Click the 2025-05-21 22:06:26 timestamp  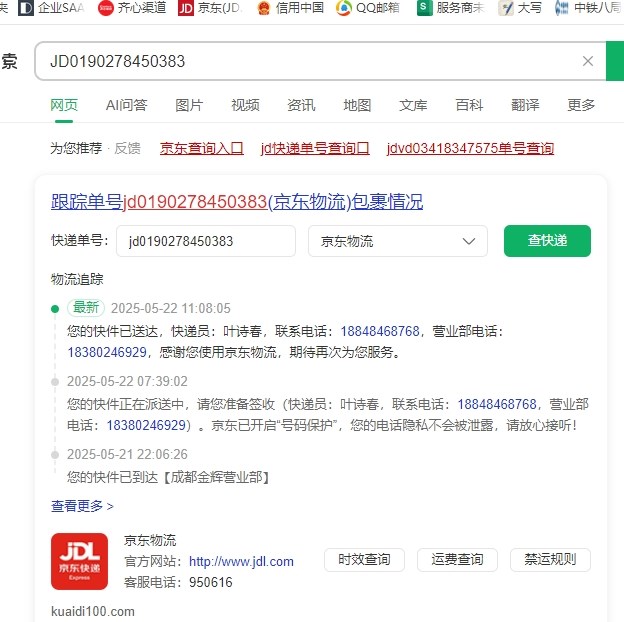click(127, 454)
